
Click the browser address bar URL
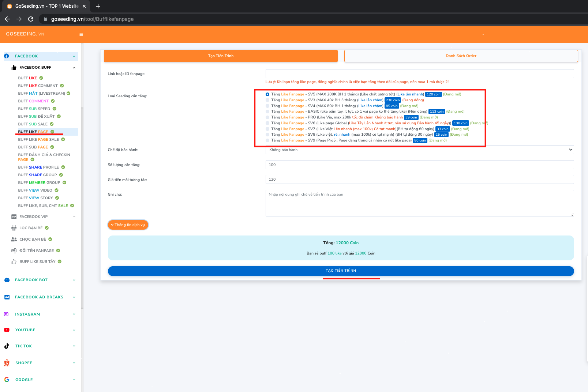(x=92, y=19)
